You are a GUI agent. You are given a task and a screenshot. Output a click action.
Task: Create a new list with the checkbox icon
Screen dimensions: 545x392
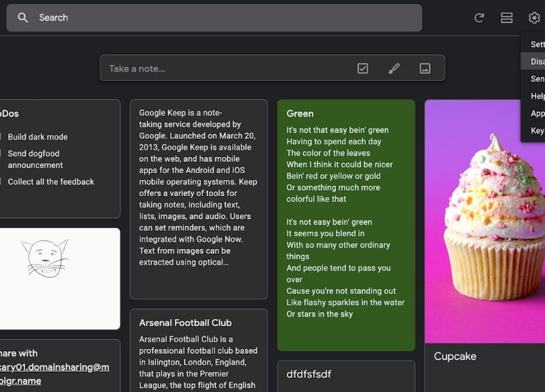362,68
